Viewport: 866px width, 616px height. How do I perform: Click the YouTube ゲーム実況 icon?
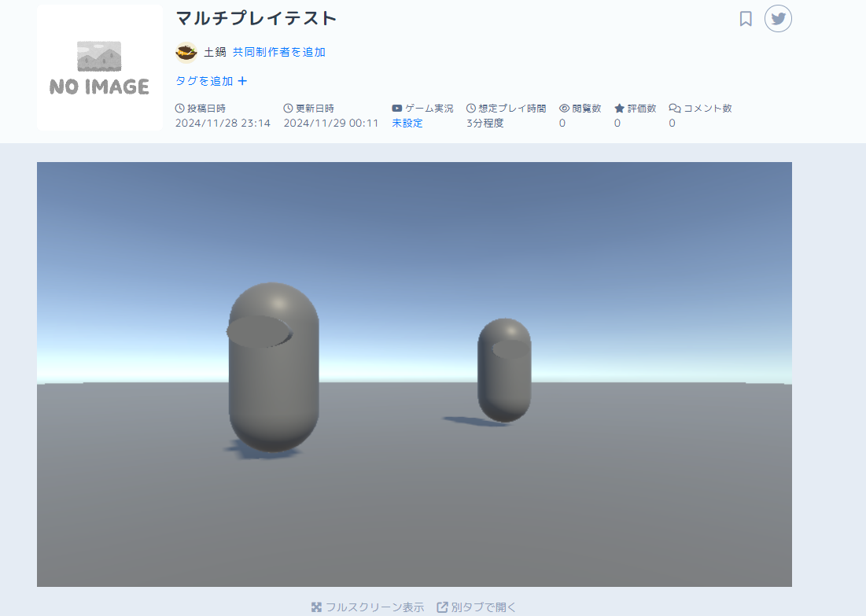(x=396, y=109)
